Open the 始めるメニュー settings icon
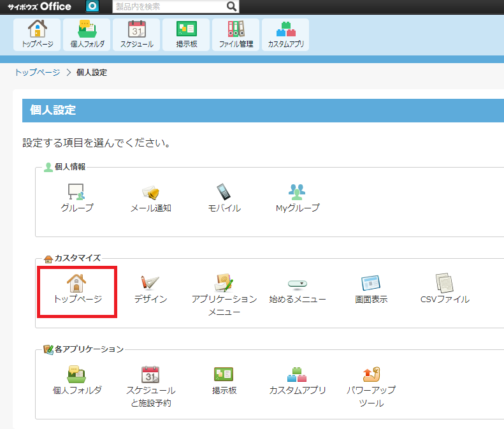This screenshot has width=504, height=429. (297, 283)
